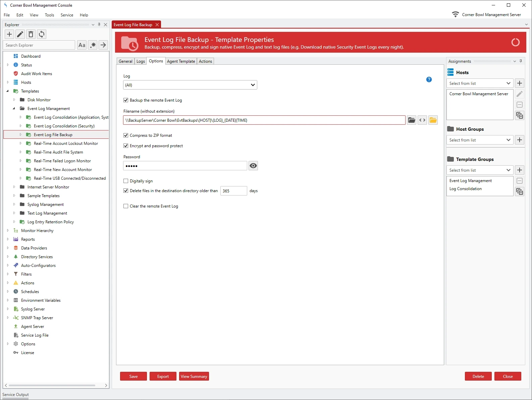Click the Save button

pos(133,376)
